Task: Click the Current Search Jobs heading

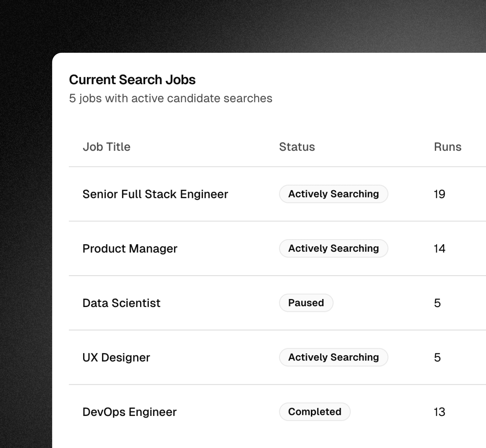Action: 132,80
